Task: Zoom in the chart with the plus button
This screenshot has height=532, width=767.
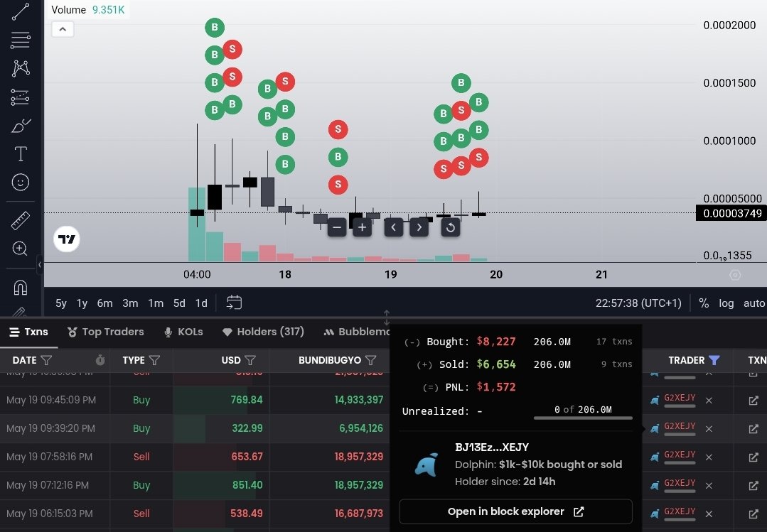Action: click(362, 227)
